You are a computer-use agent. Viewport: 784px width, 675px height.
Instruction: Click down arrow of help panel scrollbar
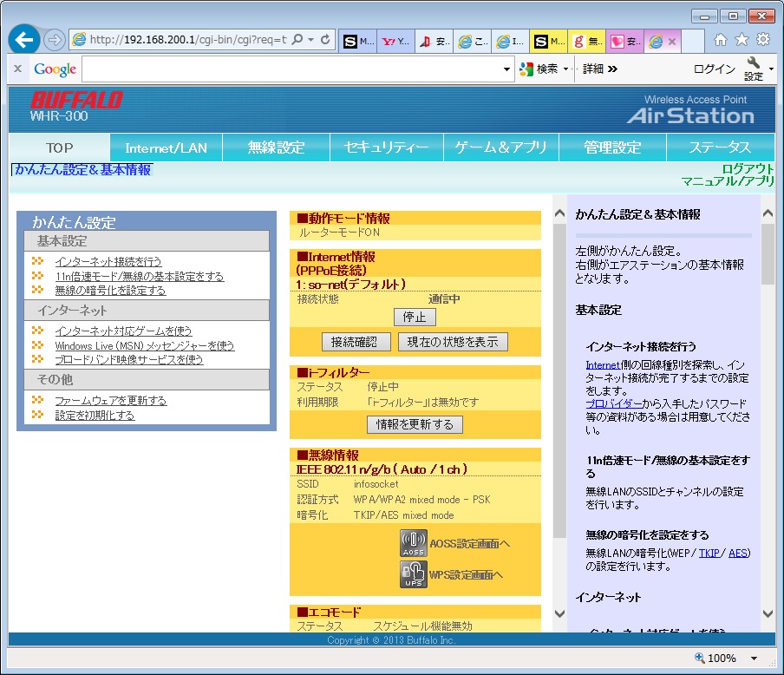[x=768, y=613]
